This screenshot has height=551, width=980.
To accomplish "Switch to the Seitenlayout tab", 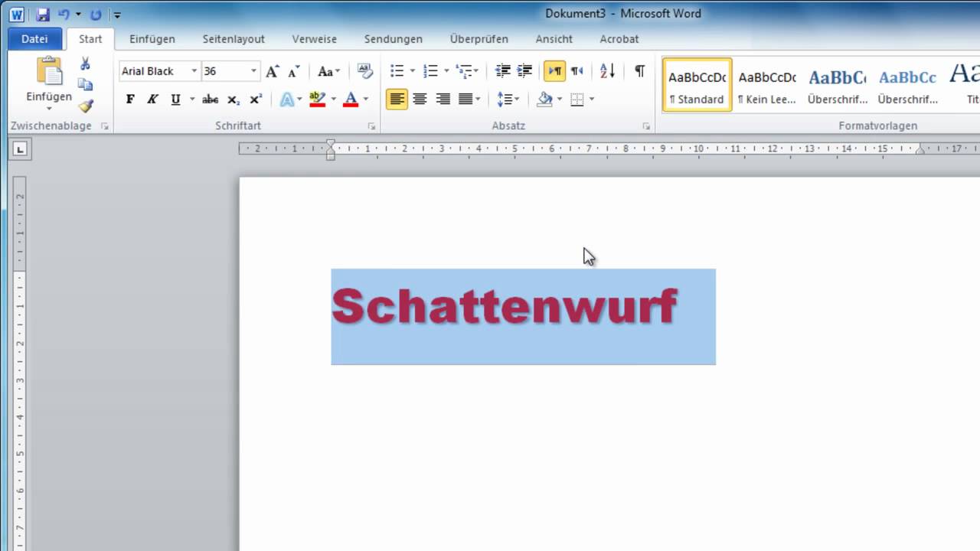I will tap(234, 39).
